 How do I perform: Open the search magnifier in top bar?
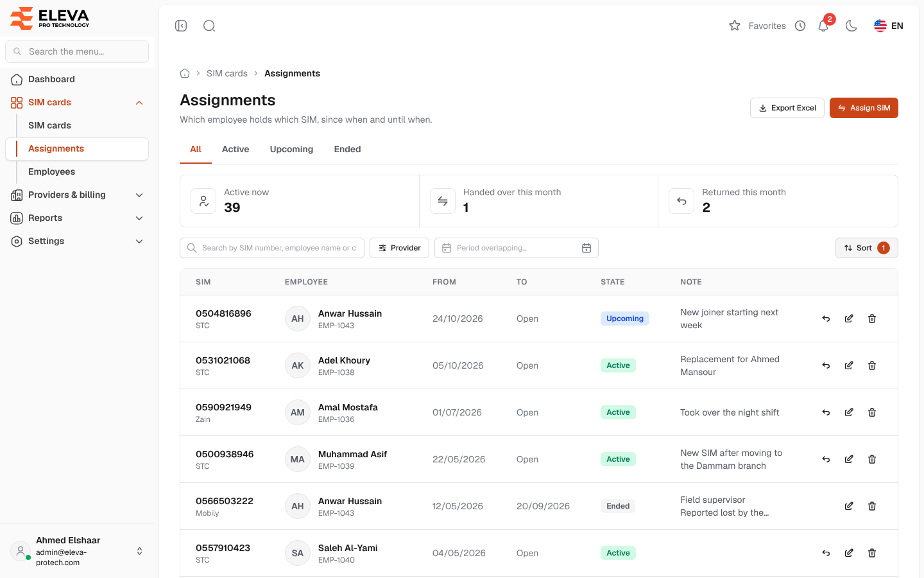coord(209,26)
